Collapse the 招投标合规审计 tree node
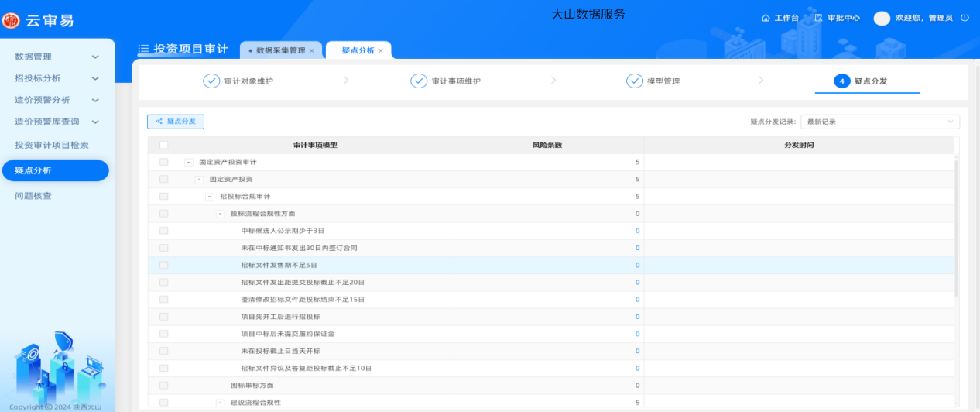Image resolution: width=980 pixels, height=412 pixels. tap(210, 196)
